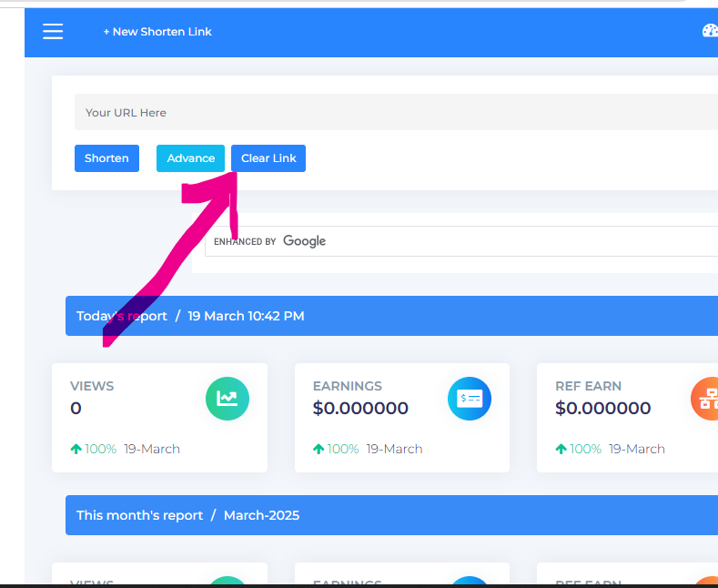
Task: Click 100% in the Views card
Action: point(101,449)
